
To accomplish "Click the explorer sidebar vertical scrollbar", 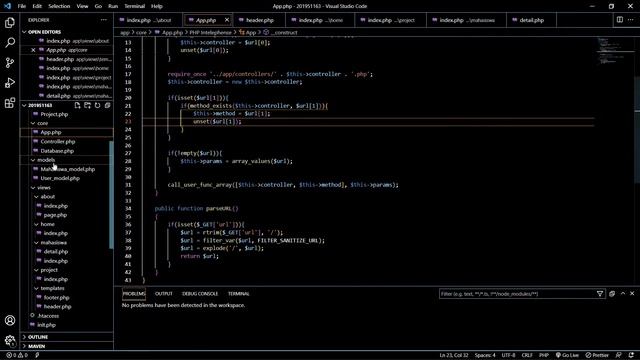I will [x=111, y=194].
